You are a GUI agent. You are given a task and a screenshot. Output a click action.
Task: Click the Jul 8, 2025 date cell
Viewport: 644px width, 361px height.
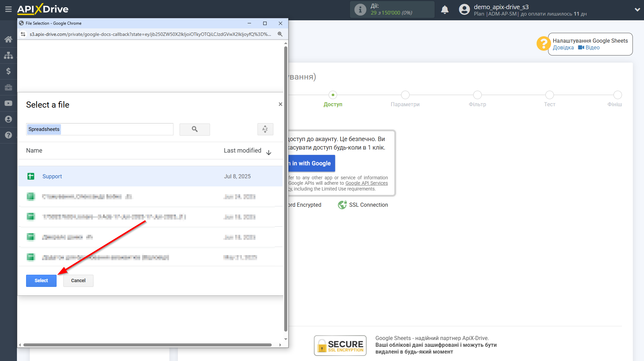(237, 176)
